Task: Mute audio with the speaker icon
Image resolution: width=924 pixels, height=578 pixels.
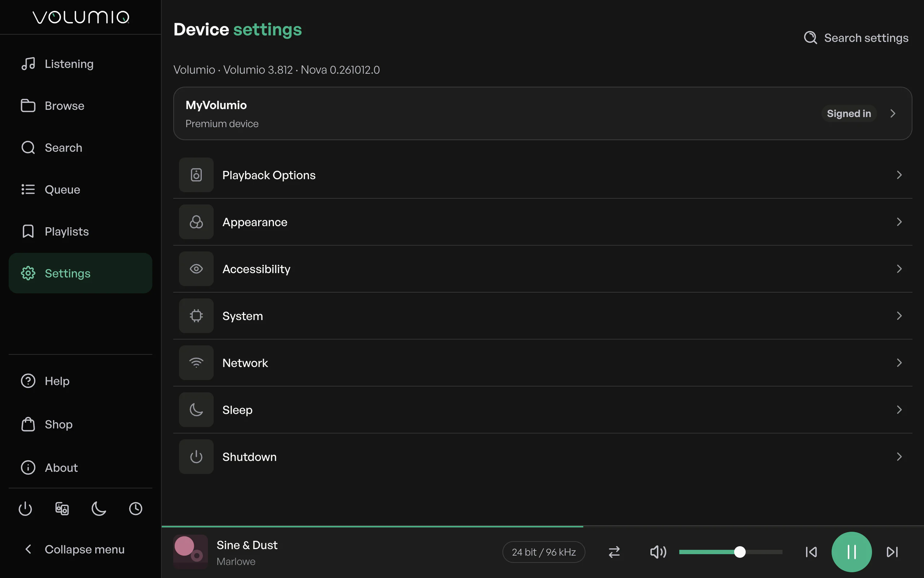Action: (x=658, y=552)
